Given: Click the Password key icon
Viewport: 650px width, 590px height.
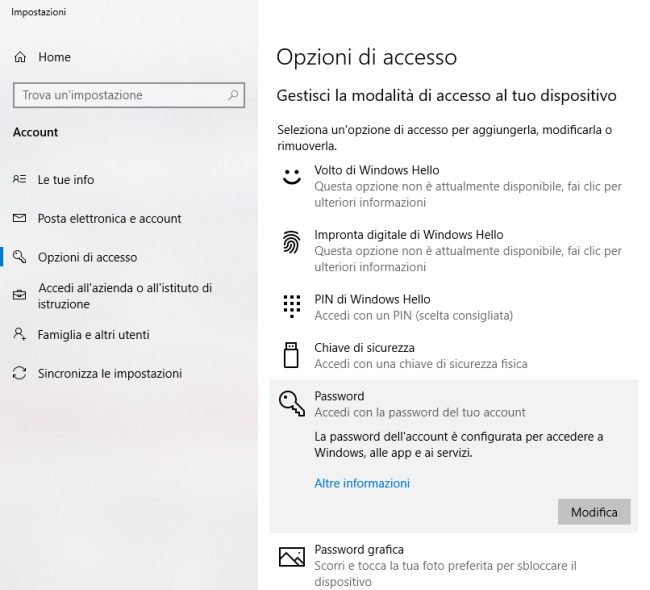Looking at the screenshot, I should (x=291, y=403).
